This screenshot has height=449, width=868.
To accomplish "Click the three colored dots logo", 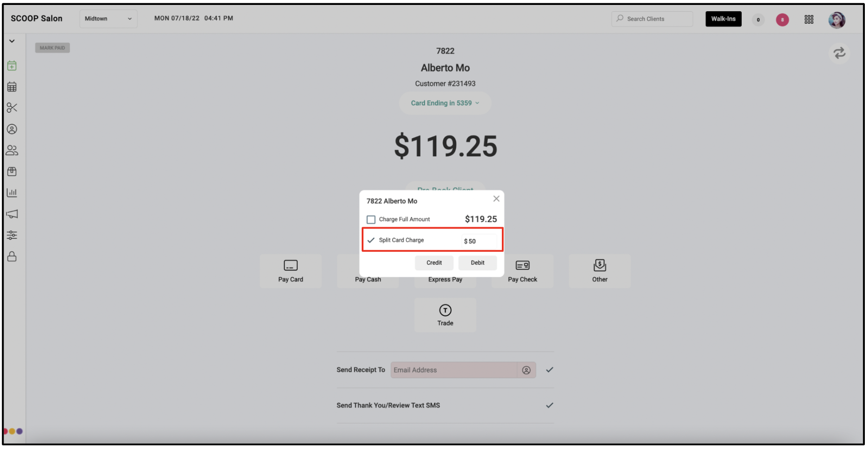I will click(13, 431).
